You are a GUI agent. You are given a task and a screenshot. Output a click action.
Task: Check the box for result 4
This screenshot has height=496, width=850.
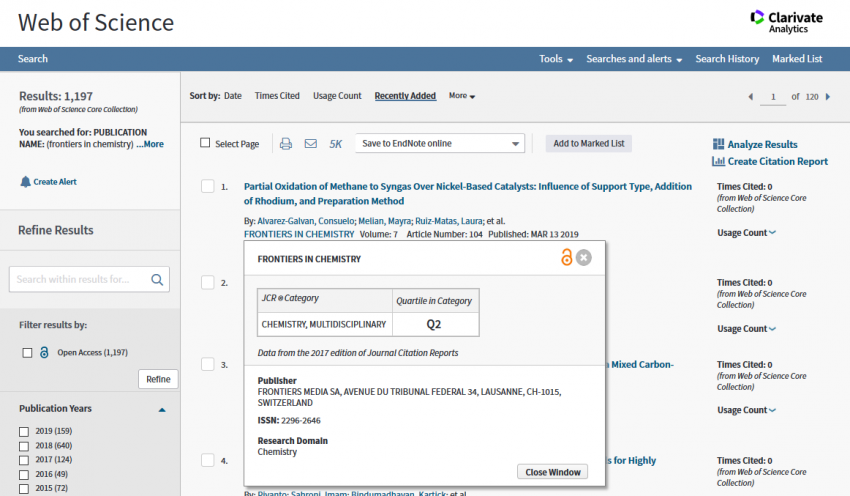(208, 460)
